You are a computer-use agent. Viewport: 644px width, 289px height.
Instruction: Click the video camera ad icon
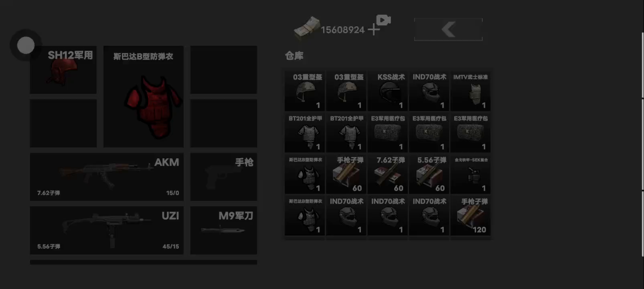pos(383,20)
